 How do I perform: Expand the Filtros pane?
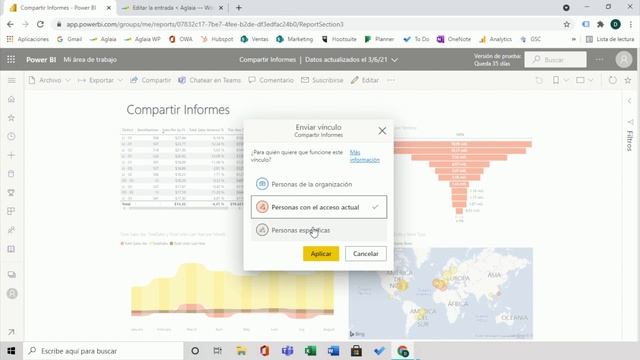point(630,101)
